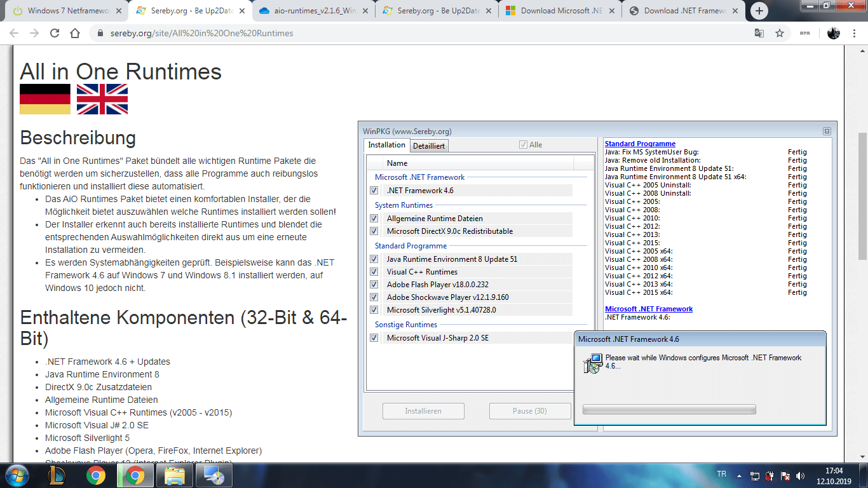The height and width of the screenshot is (488, 868).
Task: Select the Installation tab in WinPKG
Action: pyautogui.click(x=387, y=145)
